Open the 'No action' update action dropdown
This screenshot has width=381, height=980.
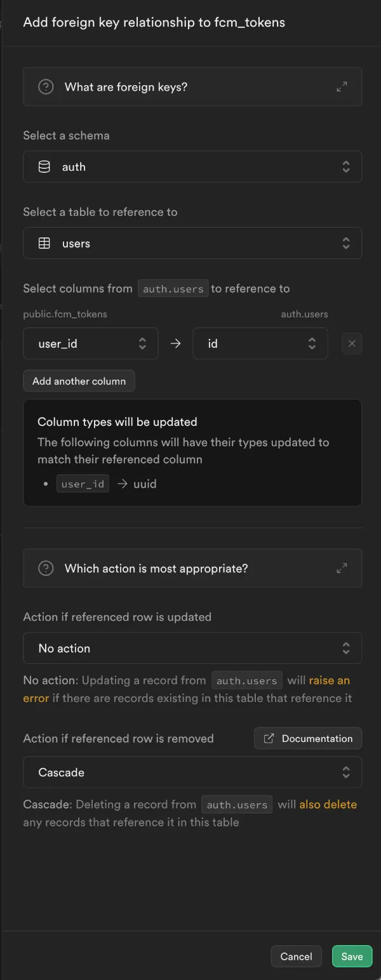coord(192,648)
